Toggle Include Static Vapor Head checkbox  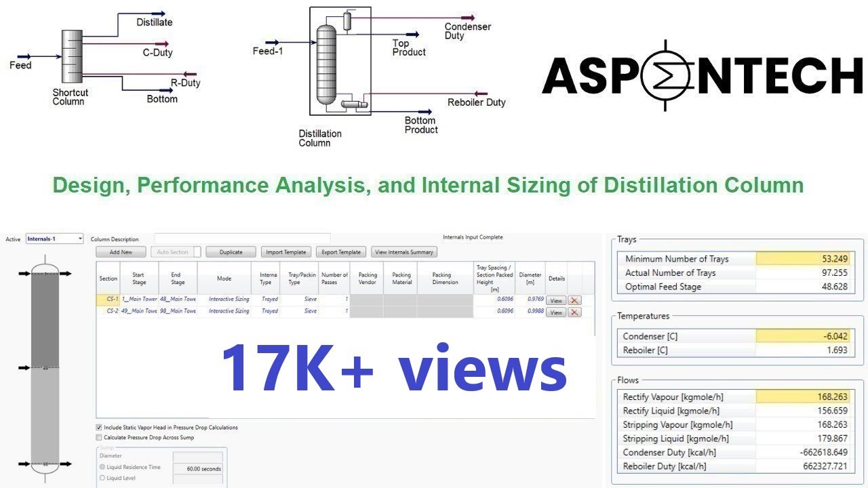click(99, 428)
